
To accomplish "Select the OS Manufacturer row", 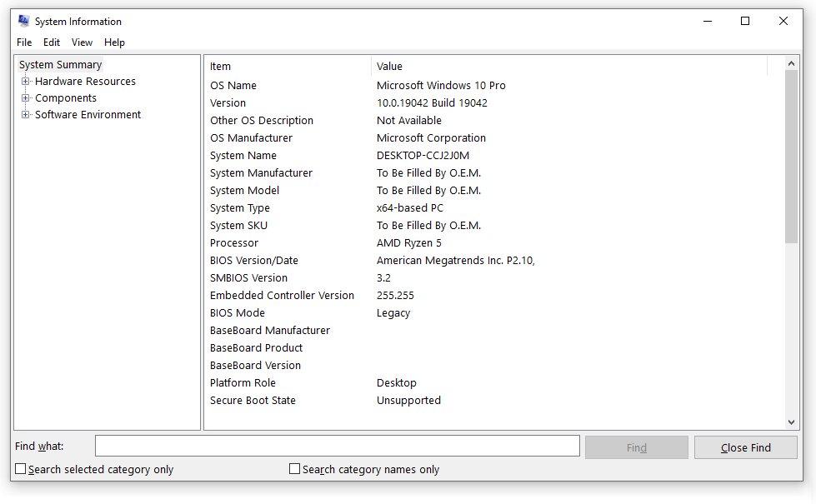I will 252,137.
